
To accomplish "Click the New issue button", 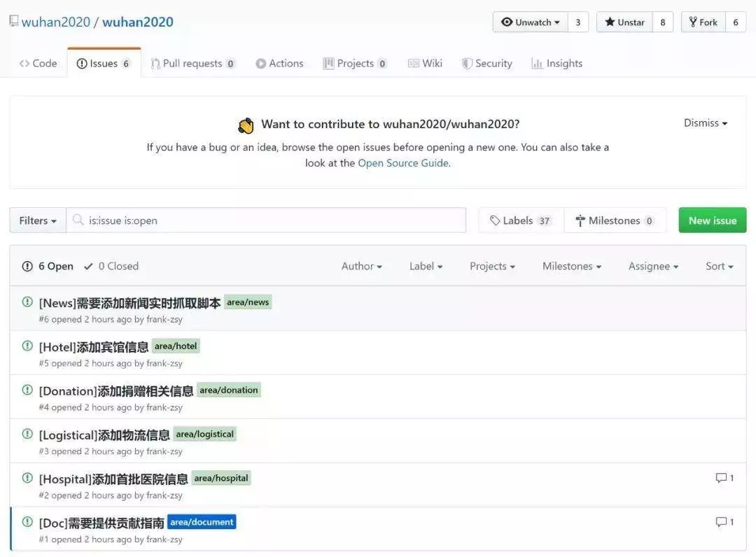I will pyautogui.click(x=712, y=220).
